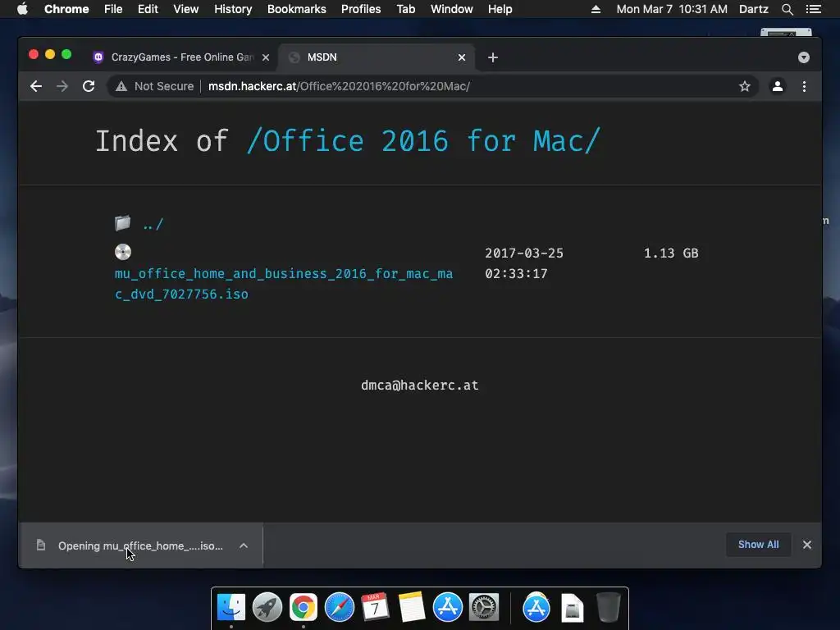Open the App Store icon in Dock
The width and height of the screenshot is (840, 630).
coord(448,607)
